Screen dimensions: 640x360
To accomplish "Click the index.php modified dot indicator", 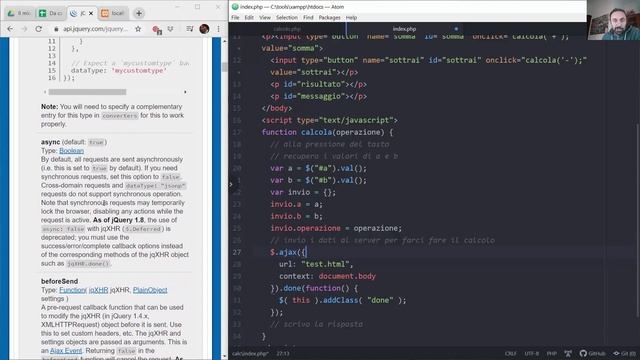I will [456, 29].
